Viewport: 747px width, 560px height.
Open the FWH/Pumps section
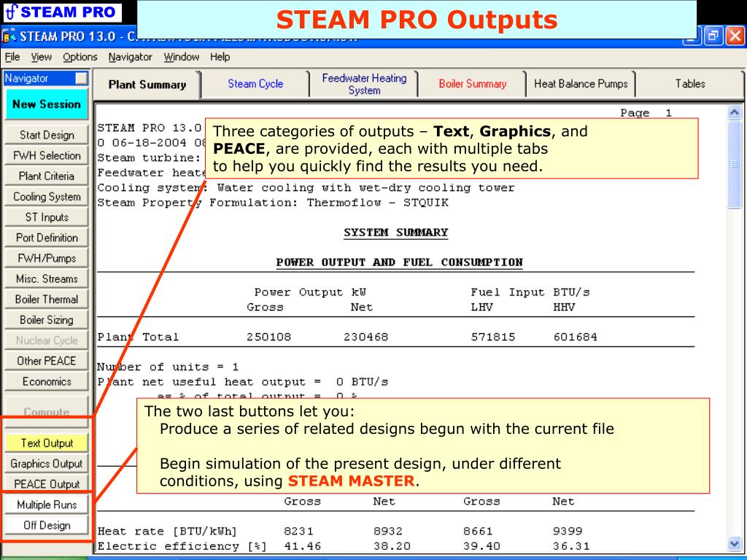47,258
